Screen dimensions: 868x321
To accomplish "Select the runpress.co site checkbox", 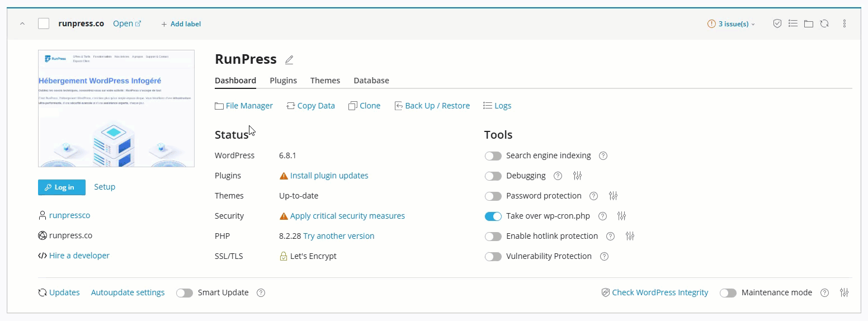I will 44,23.
